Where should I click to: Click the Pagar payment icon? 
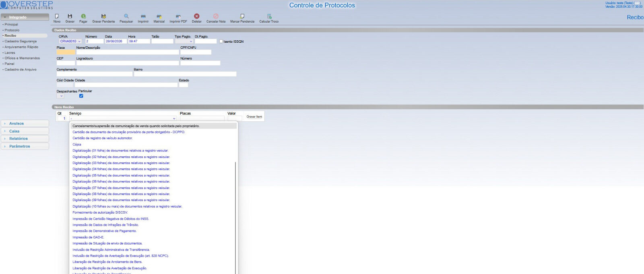[83, 16]
